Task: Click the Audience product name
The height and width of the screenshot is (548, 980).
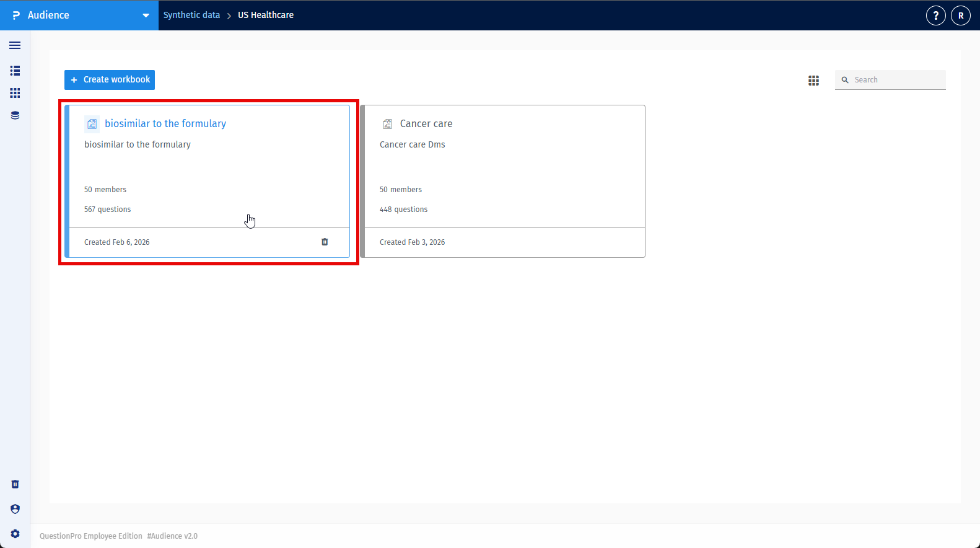Action: tap(48, 15)
